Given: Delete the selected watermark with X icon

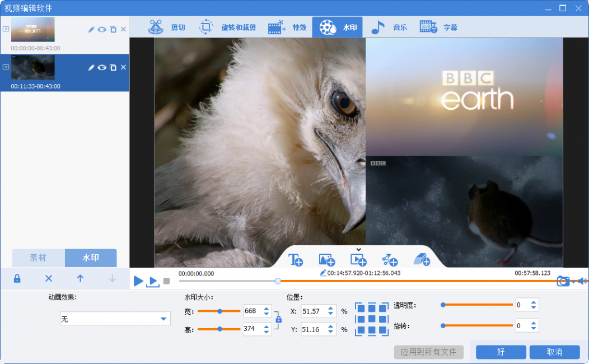Looking at the screenshot, I should point(49,279).
